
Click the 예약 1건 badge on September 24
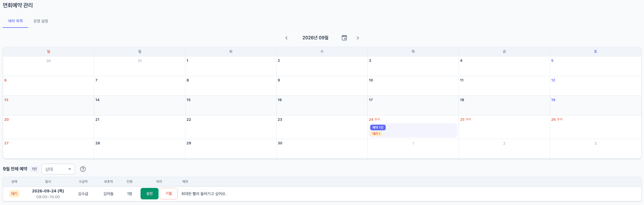pos(378,127)
